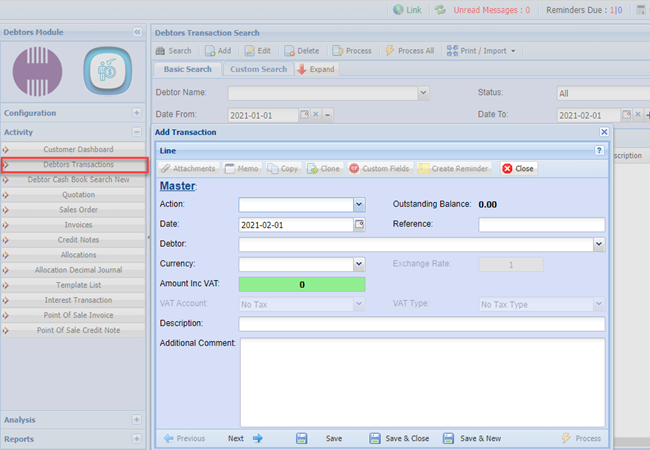Open the Currency dropdown
Screen dimensions: 650x450
click(x=359, y=264)
